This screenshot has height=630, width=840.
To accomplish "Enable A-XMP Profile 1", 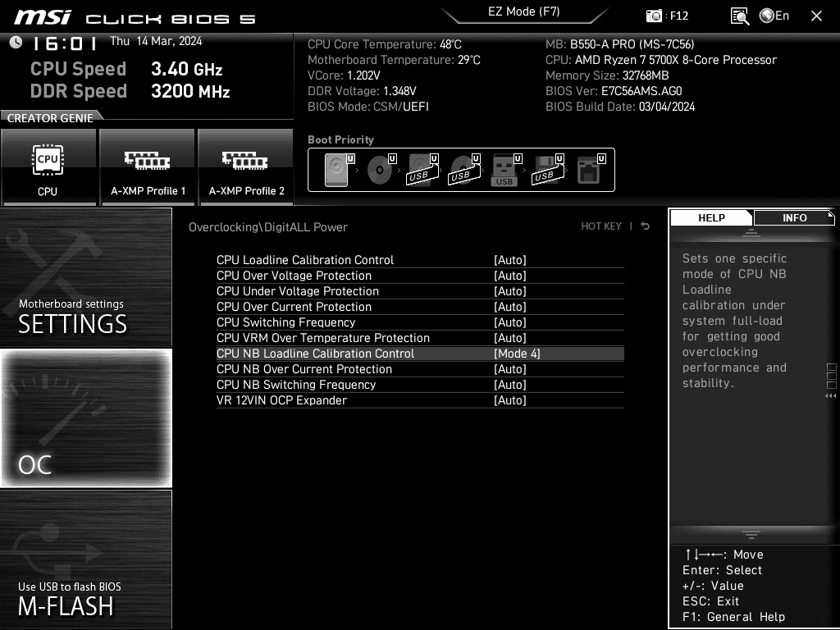I will pyautogui.click(x=148, y=167).
